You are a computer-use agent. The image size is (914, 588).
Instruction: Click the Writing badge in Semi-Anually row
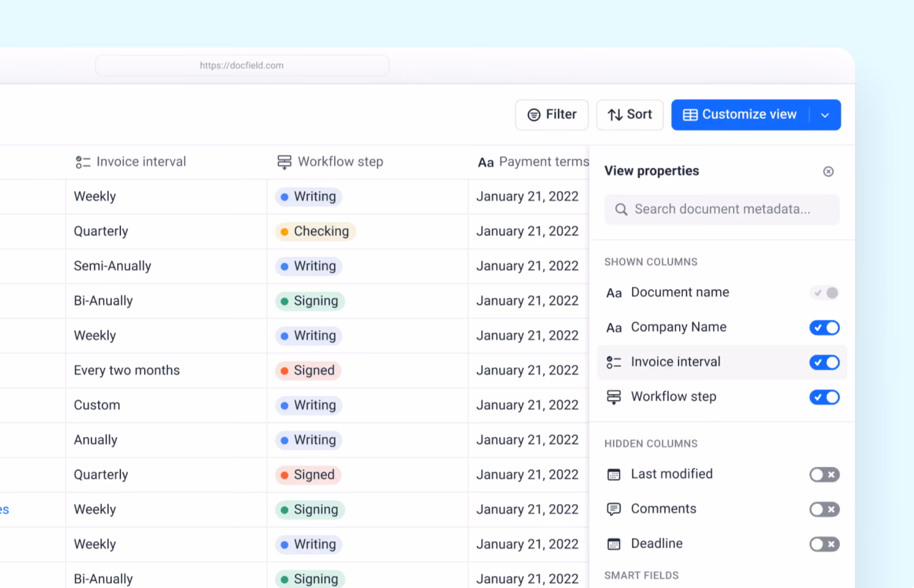tap(309, 266)
